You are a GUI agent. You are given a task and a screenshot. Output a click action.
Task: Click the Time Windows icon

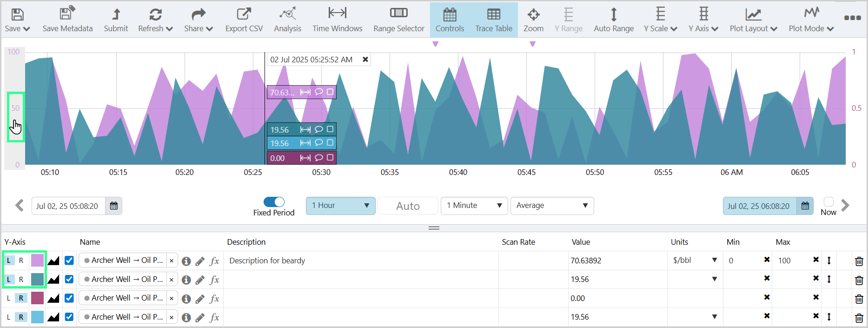(x=337, y=14)
